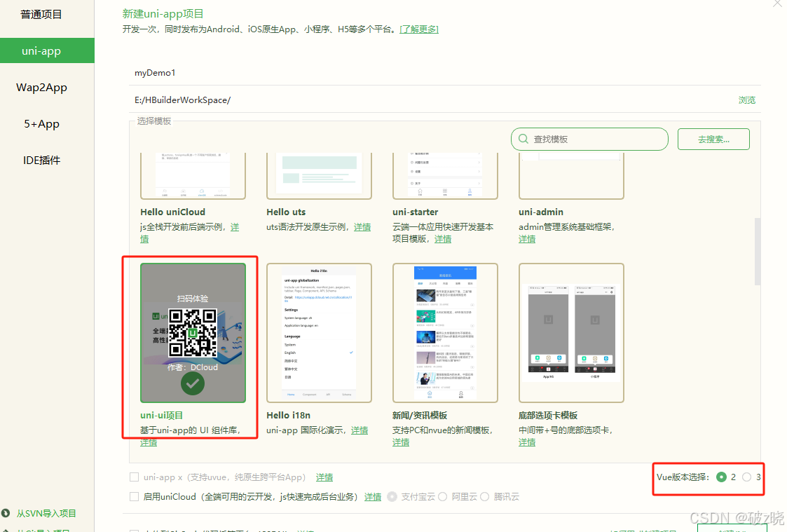787x532 pixels.
Task: Open 详情 link for Hello uniCloud
Action: click(x=234, y=227)
